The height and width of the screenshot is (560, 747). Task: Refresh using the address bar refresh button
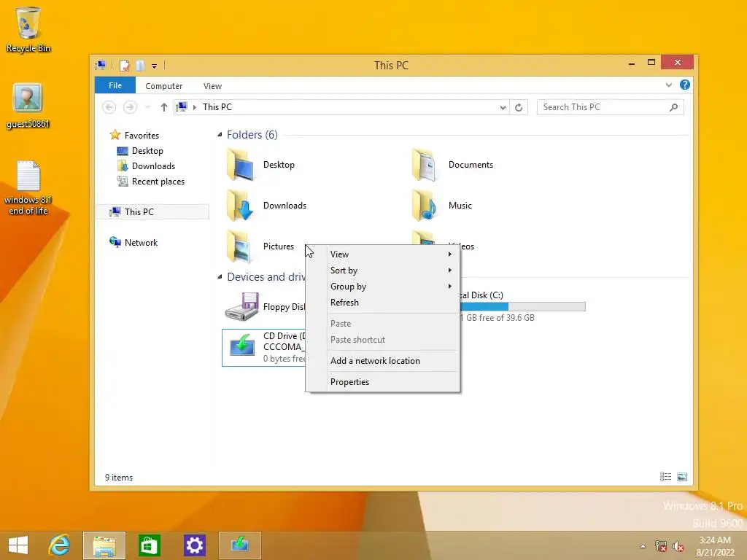click(x=519, y=108)
